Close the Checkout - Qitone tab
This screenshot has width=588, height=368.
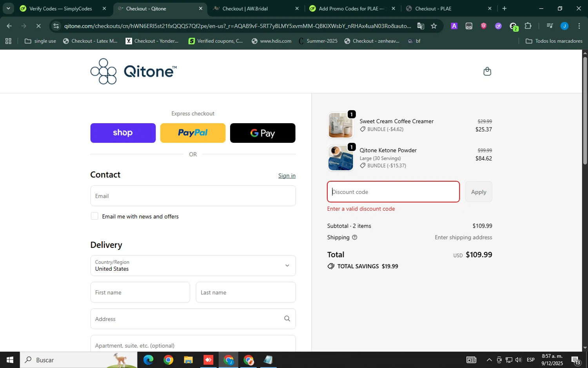201,8
